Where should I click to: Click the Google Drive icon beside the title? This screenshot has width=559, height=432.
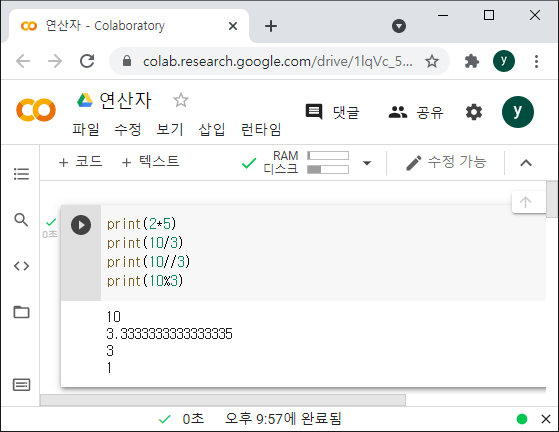(85, 100)
